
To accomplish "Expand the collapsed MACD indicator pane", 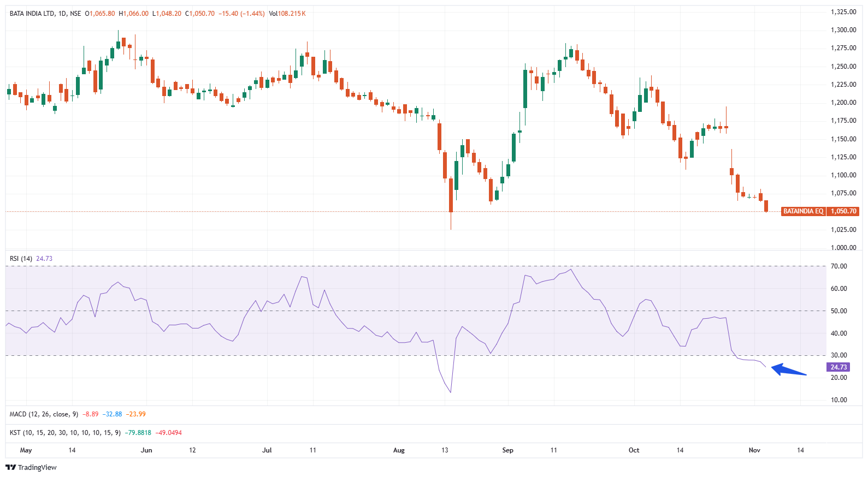I will [44, 414].
